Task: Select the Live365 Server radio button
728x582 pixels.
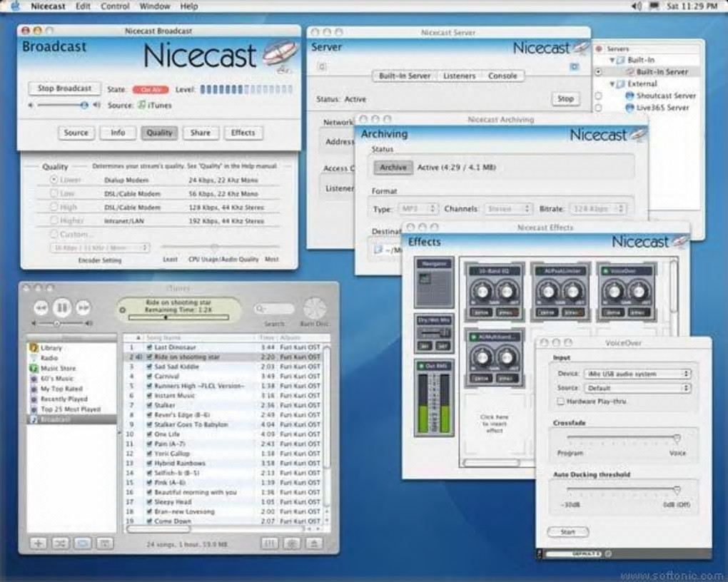Action: point(598,108)
